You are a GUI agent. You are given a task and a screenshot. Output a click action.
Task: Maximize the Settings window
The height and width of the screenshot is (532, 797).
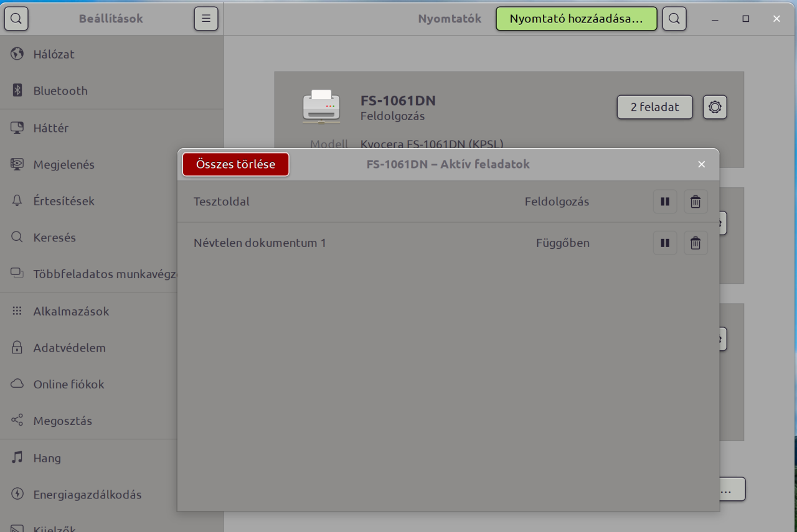[746, 19]
